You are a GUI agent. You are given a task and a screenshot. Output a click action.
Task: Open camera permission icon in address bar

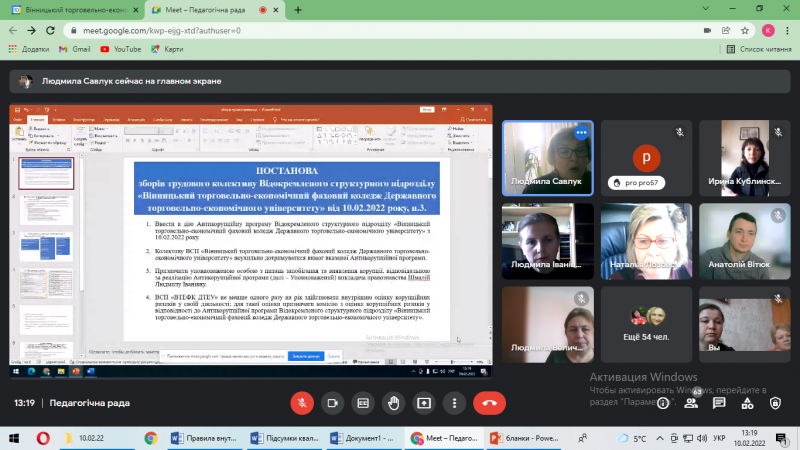tap(707, 31)
